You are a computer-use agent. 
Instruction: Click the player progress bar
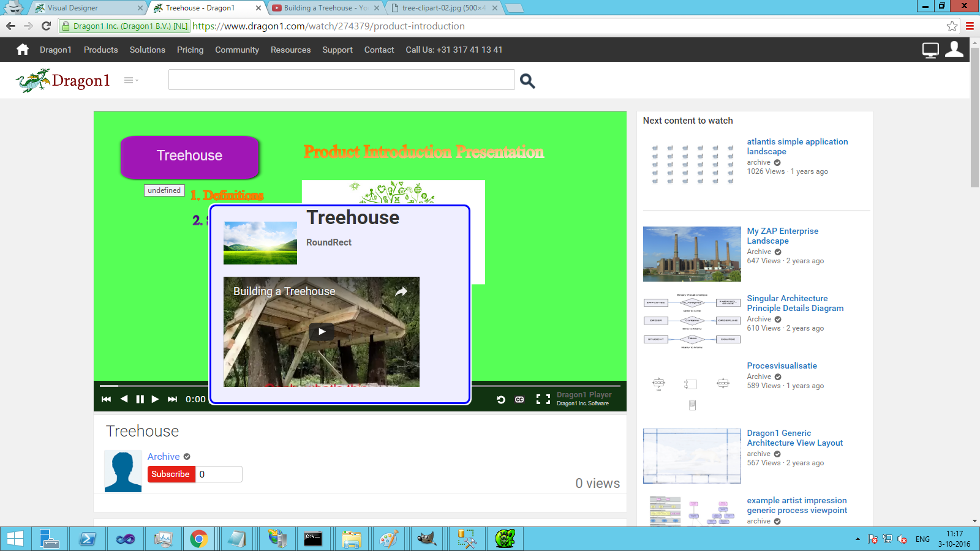coord(360,386)
